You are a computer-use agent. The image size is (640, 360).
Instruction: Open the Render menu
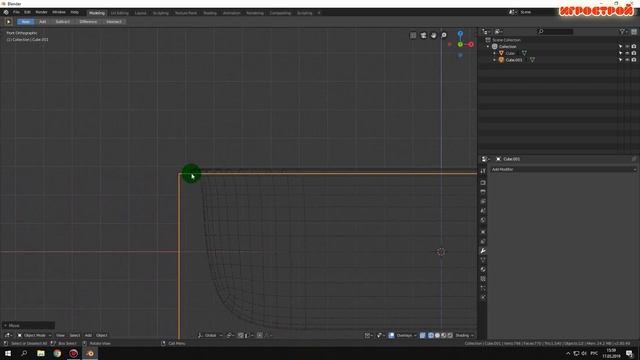tap(41, 13)
